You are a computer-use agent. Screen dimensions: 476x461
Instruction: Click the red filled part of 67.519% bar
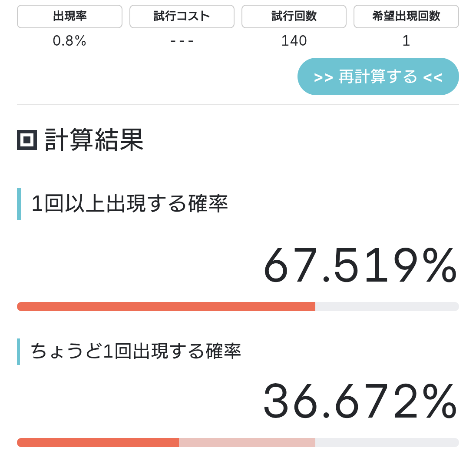(166, 307)
